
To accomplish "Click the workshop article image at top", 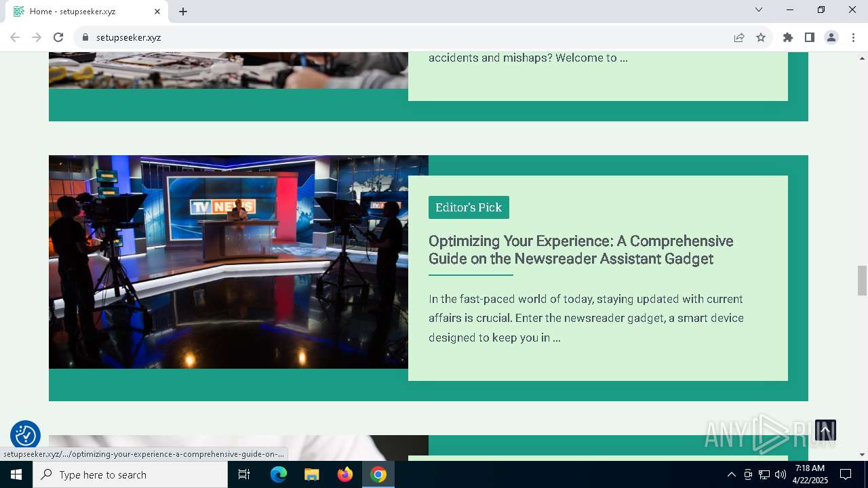I will coord(229,70).
